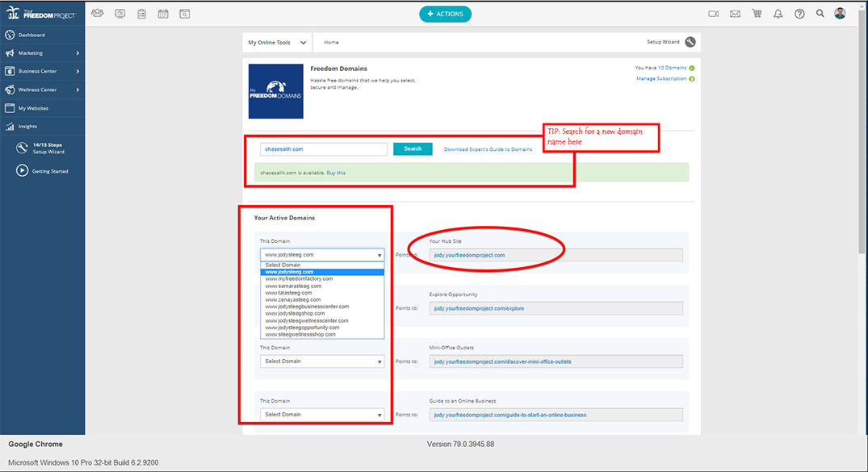Click the presentation monitor icon in top toolbar

tap(120, 14)
